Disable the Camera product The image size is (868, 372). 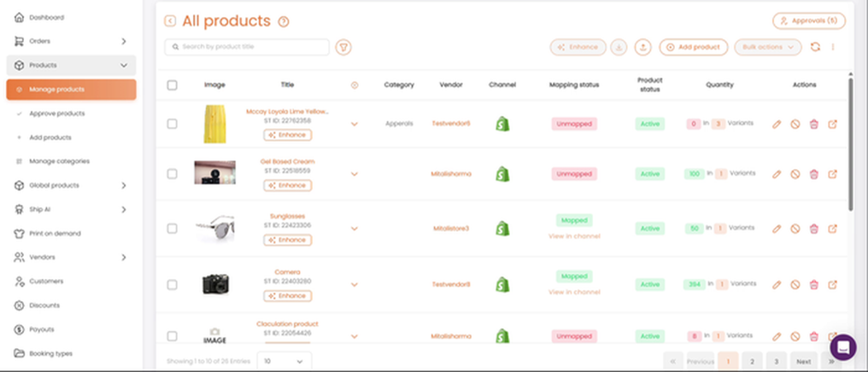click(x=795, y=285)
